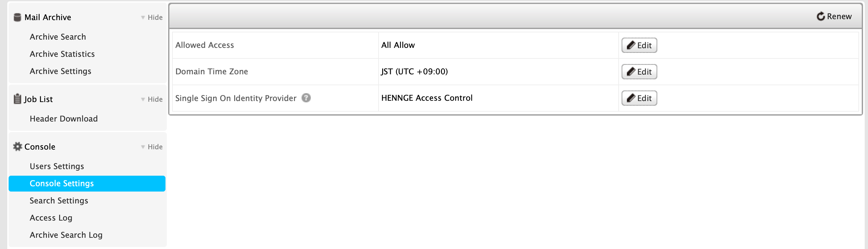View the Access Log

51,218
